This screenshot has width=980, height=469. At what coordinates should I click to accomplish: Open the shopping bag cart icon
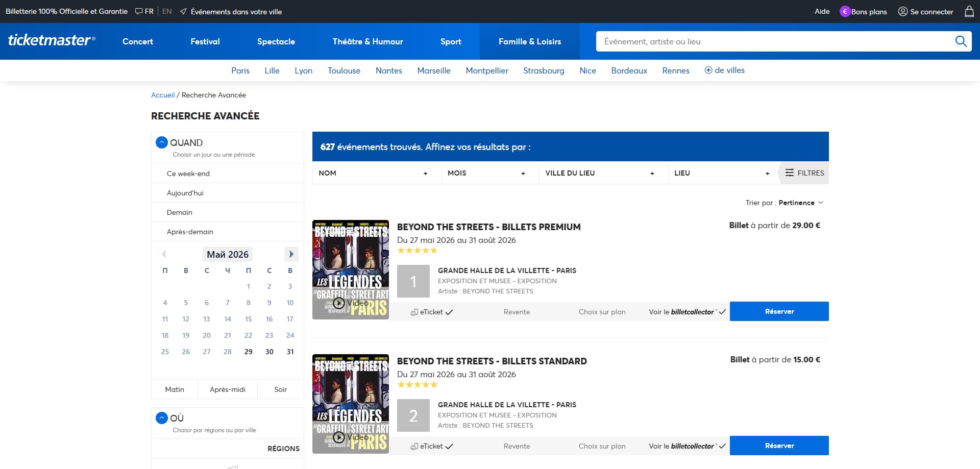click(x=969, y=11)
